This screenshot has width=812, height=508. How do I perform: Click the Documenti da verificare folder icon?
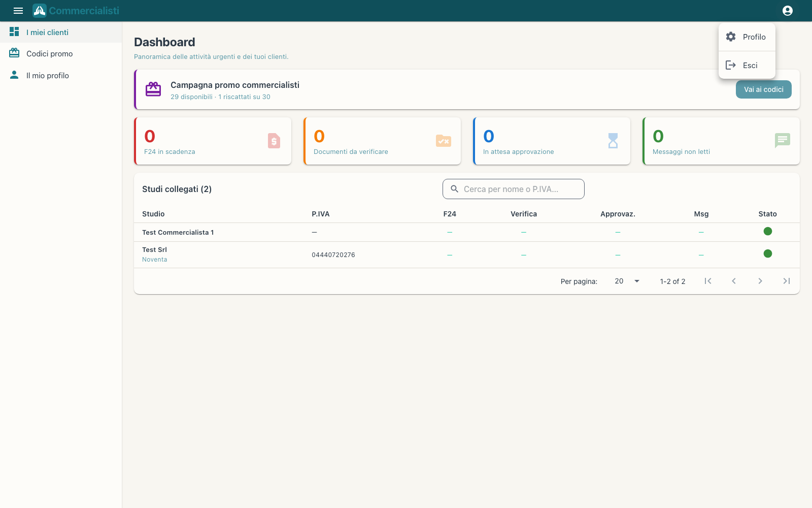(x=444, y=141)
